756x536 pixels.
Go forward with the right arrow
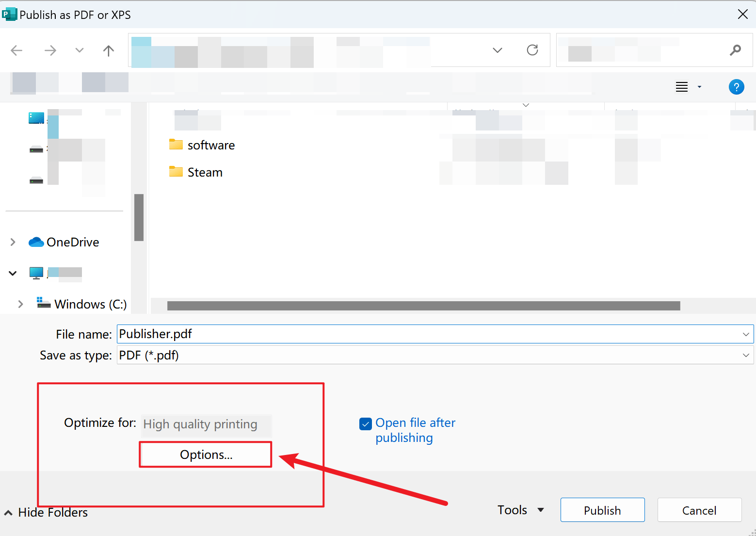point(50,50)
